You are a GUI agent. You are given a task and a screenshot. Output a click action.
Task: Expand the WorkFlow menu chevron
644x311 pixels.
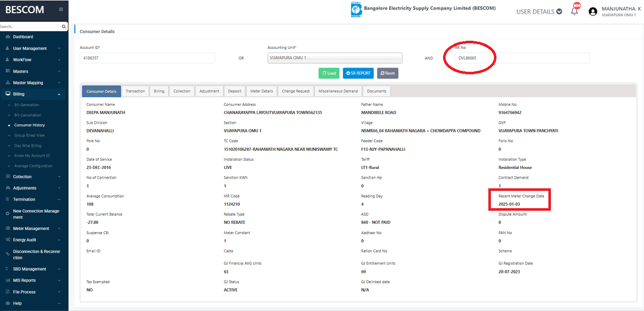[60, 60]
